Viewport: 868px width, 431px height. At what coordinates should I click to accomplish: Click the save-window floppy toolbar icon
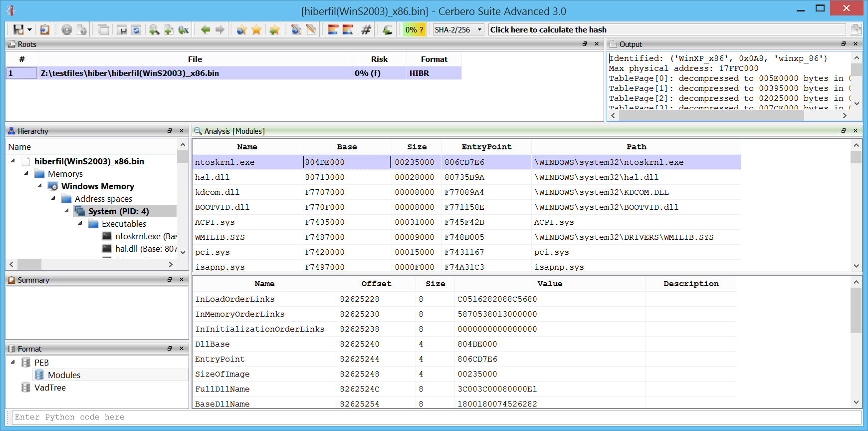click(122, 29)
